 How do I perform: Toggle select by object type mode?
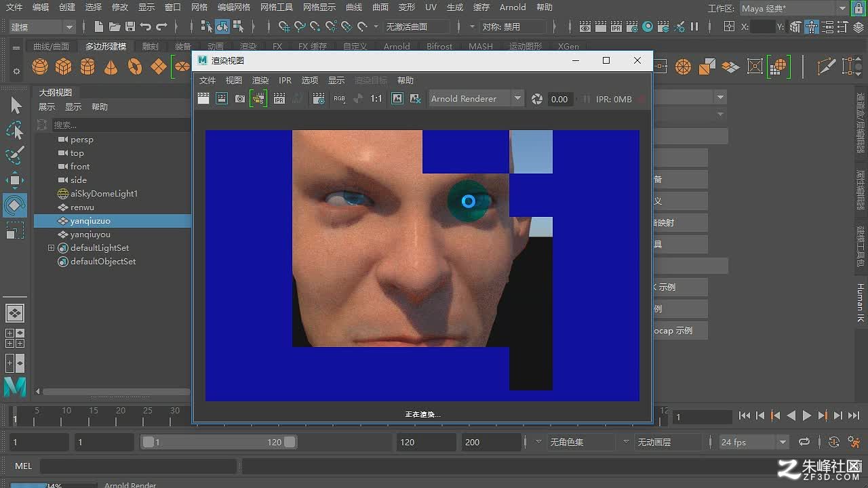tap(222, 26)
